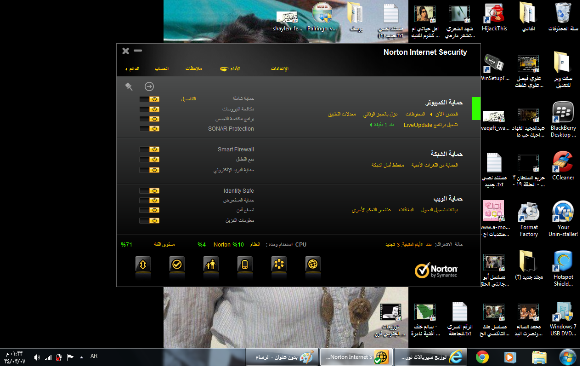
Task: Click the taskbar clock showing ٠١:٣٣
Action: (16, 354)
